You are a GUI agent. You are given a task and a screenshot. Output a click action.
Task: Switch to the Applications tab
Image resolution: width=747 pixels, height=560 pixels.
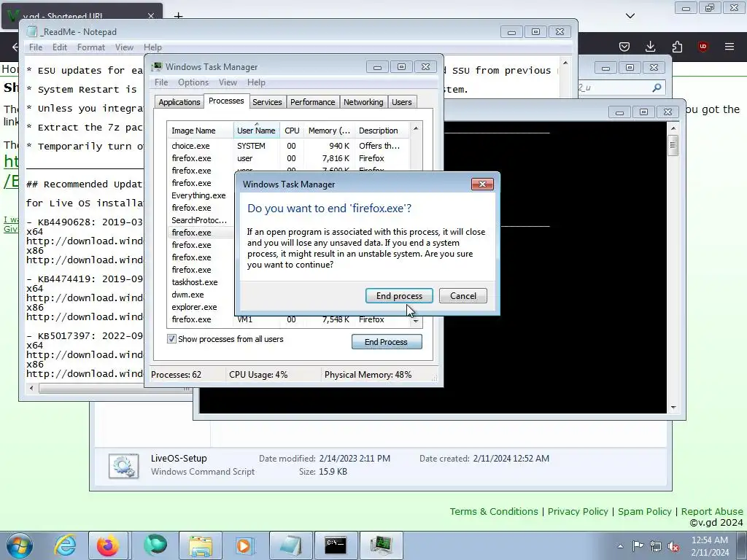[x=179, y=102]
